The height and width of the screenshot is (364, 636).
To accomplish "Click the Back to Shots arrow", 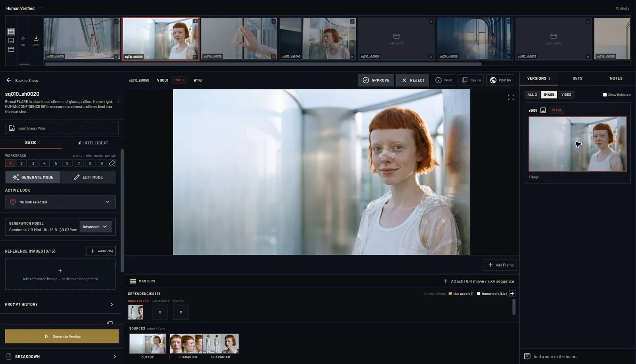I will (x=9, y=80).
